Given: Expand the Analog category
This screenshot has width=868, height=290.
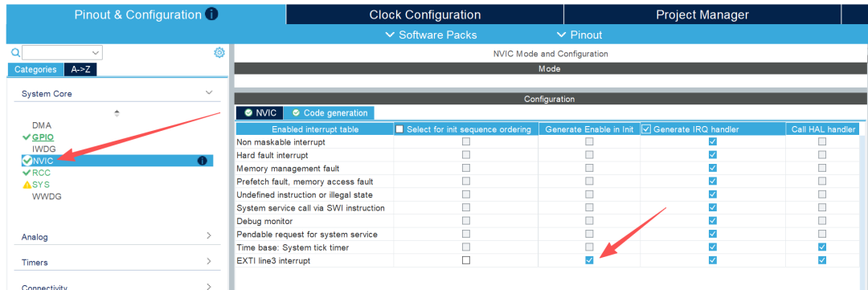Looking at the screenshot, I should tap(209, 235).
